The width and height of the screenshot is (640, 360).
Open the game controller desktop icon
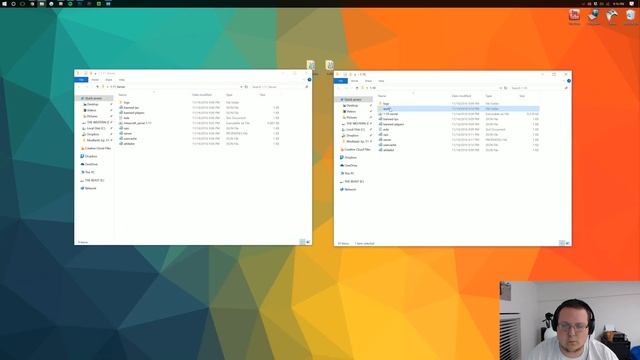point(612,16)
